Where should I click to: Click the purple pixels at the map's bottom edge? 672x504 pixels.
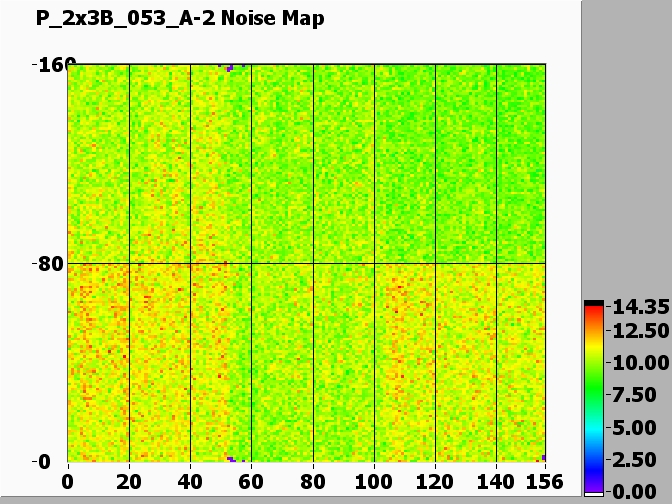[x=231, y=459]
